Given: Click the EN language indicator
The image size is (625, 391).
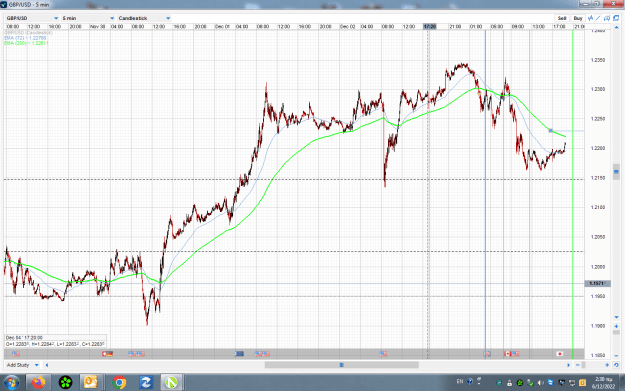Looking at the screenshot, I should (460, 381).
